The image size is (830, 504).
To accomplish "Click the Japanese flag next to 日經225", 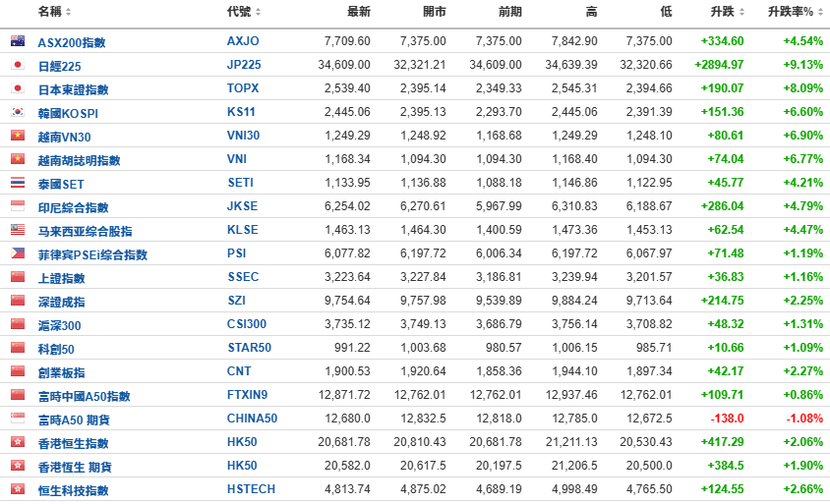I will (x=17, y=65).
